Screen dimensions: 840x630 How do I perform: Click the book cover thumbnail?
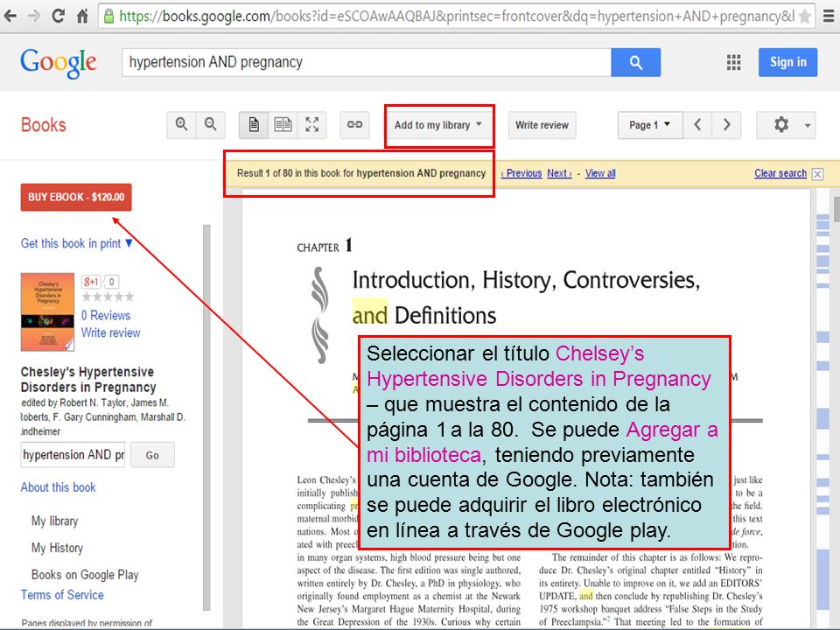(x=47, y=311)
